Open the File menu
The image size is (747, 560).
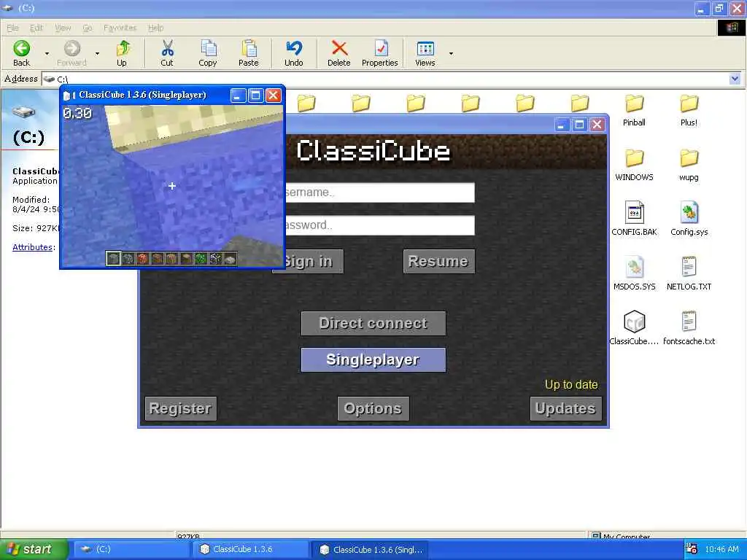[x=13, y=28]
